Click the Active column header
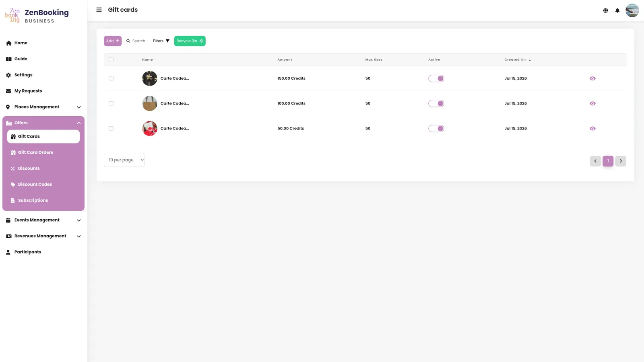The height and width of the screenshot is (362, 644). pyautogui.click(x=434, y=60)
